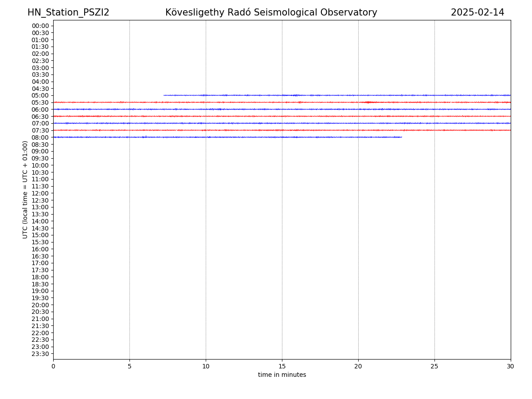Click the Kövesligethy Radó Seismological Observatory title
Image resolution: width=532 pixels, height=399 pixels.
[271, 13]
